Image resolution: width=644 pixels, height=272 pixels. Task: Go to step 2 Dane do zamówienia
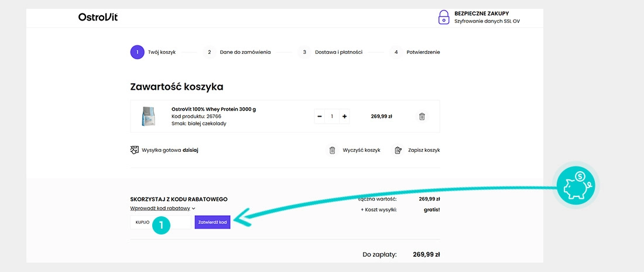(237, 52)
